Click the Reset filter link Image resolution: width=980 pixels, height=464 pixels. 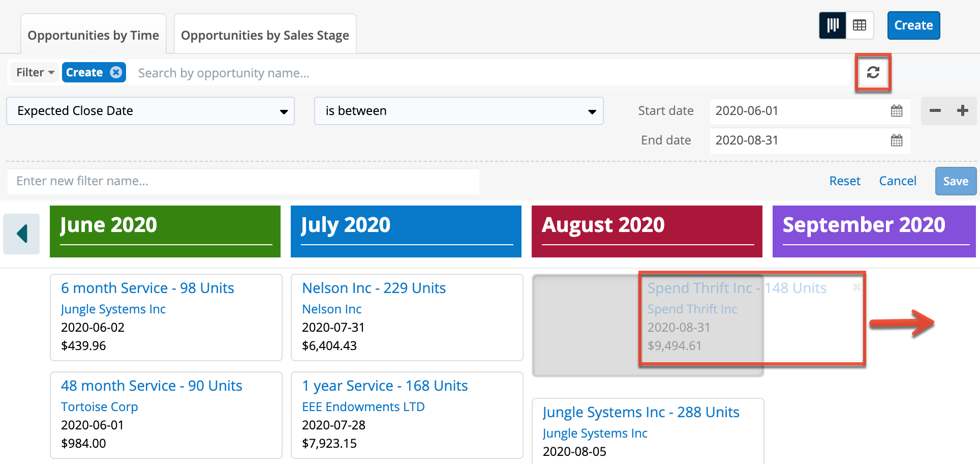pos(844,181)
